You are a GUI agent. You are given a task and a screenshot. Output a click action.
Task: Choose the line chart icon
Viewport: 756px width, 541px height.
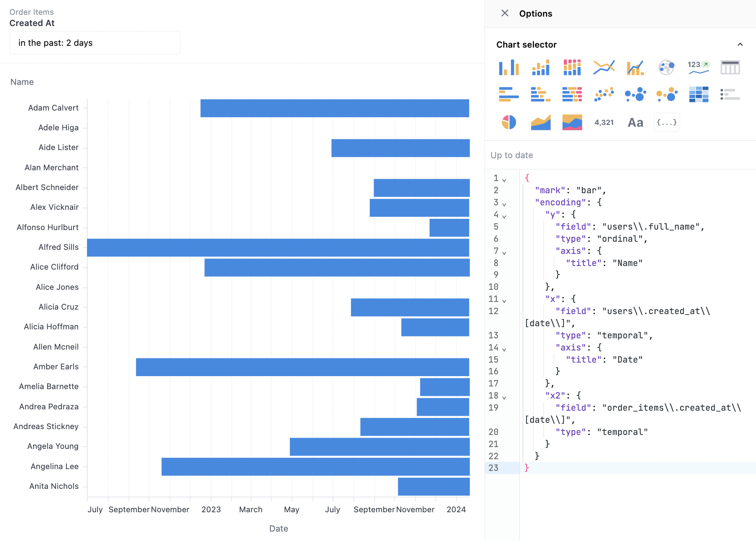[604, 67]
